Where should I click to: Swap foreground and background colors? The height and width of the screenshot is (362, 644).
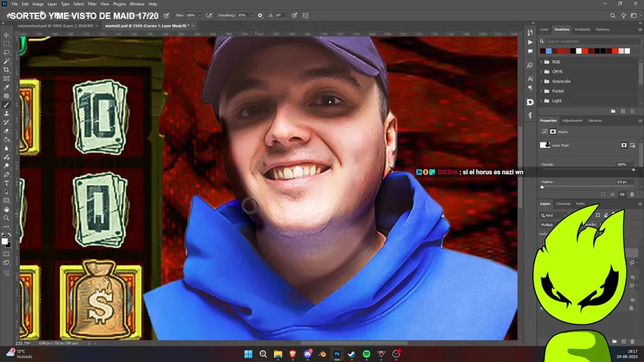[x=10, y=235]
